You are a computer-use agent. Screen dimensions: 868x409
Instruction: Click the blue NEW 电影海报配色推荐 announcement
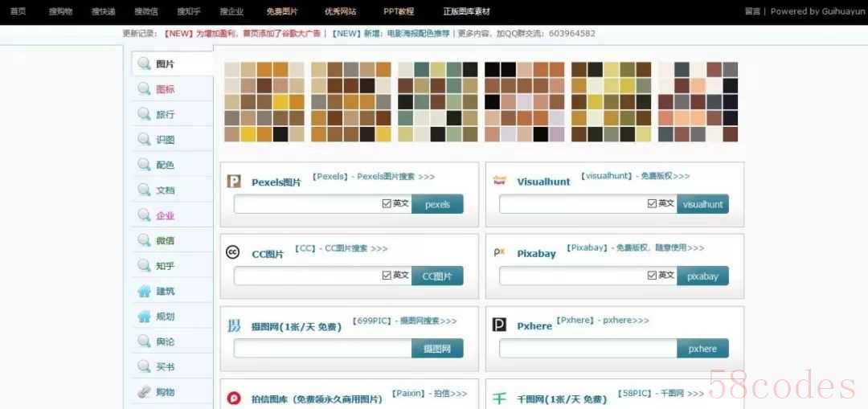(391, 33)
